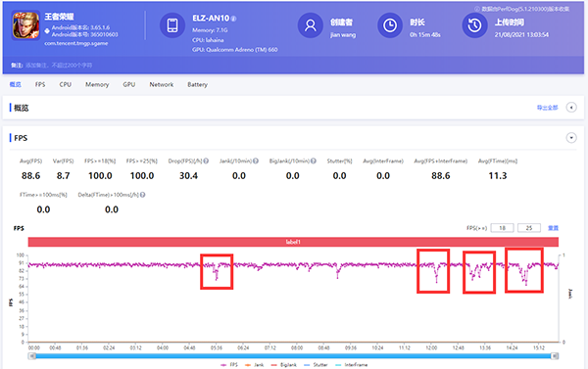Switch to the CPU tab
The width and height of the screenshot is (588, 369).
[66, 84]
